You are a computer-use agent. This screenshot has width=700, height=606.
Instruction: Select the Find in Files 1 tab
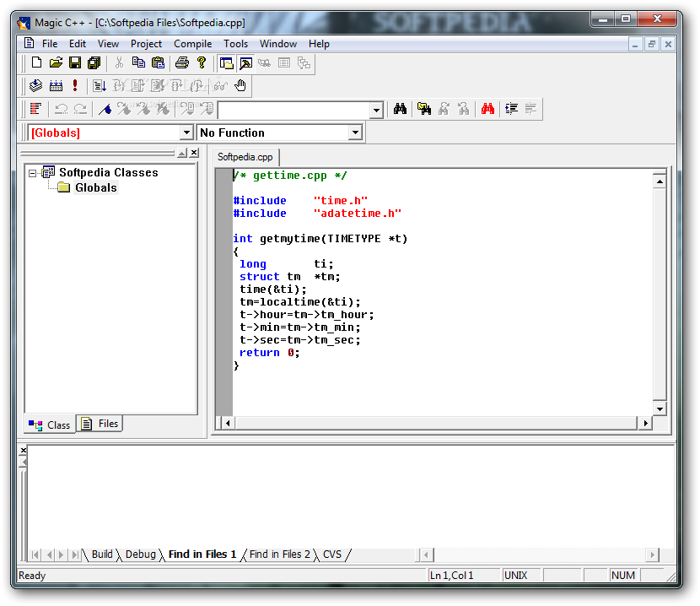[x=202, y=555]
